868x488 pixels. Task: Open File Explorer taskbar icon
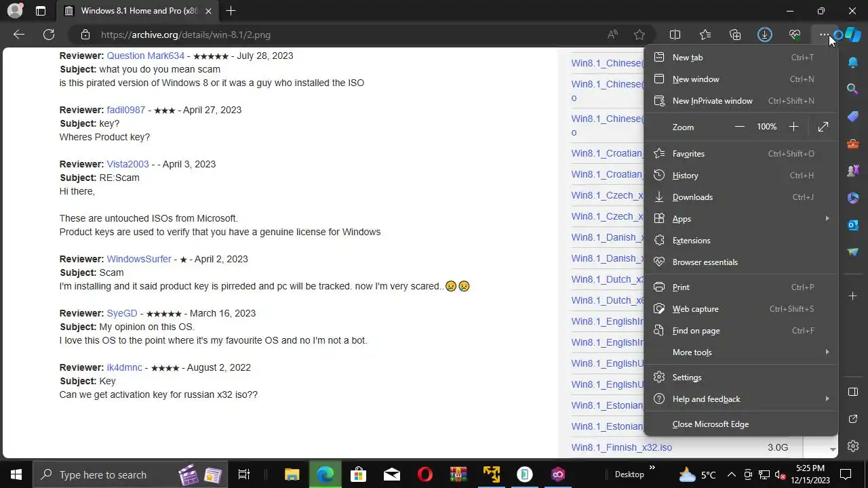(x=292, y=474)
